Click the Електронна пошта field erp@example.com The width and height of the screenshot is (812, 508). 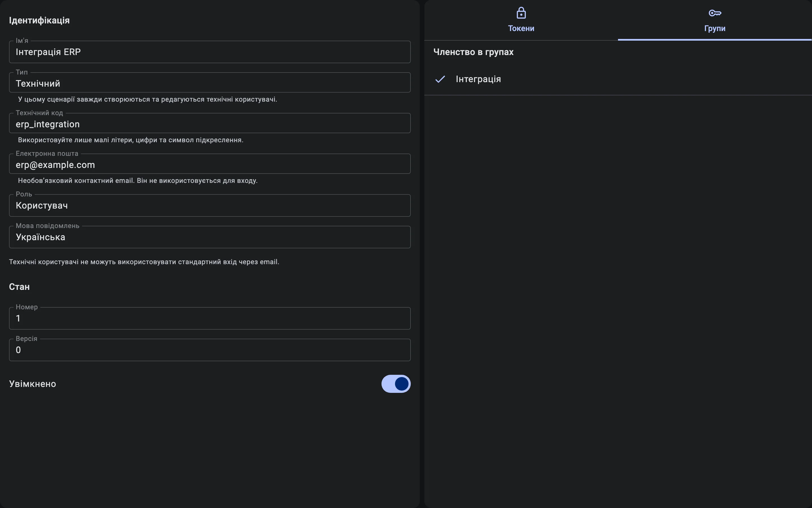click(210, 164)
